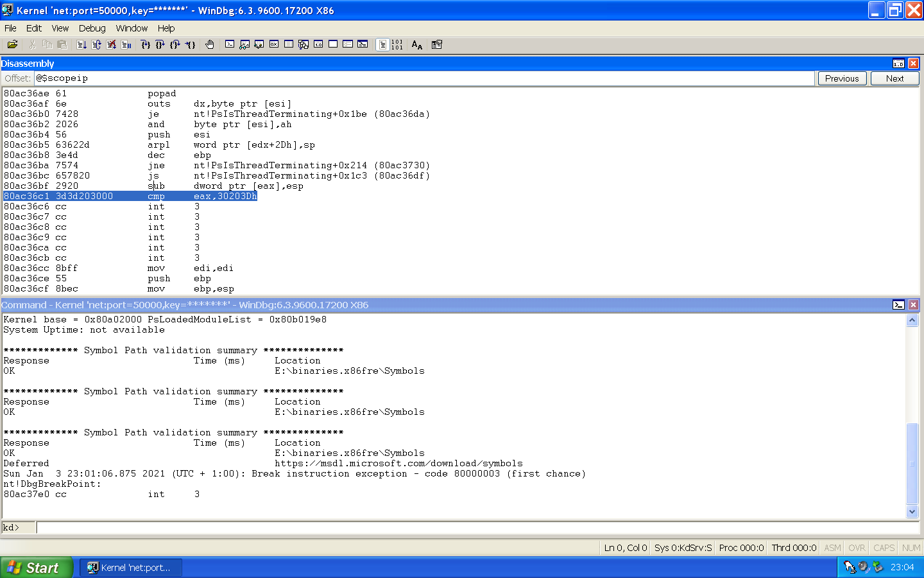Click the Paste clipboard toolbar icon
This screenshot has width=924, height=578.
[x=62, y=44]
